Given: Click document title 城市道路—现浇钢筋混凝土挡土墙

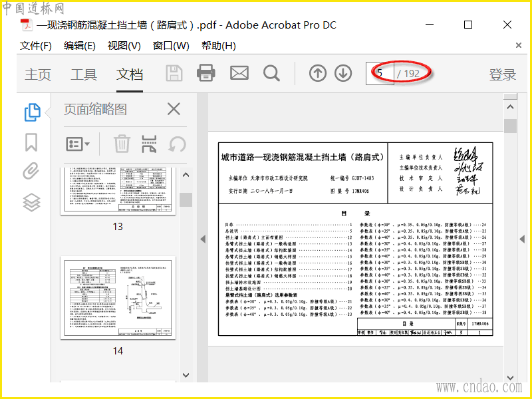Looking at the screenshot, I should coord(304,157).
